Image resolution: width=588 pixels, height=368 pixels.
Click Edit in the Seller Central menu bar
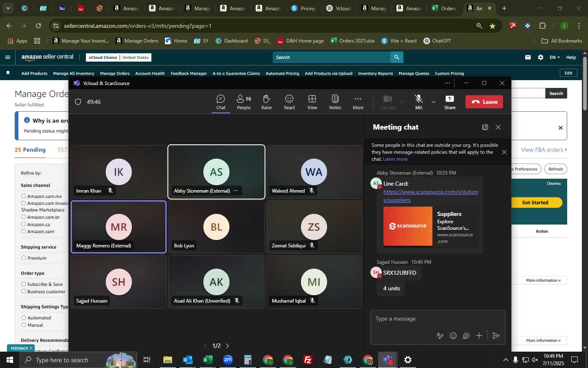(568, 73)
